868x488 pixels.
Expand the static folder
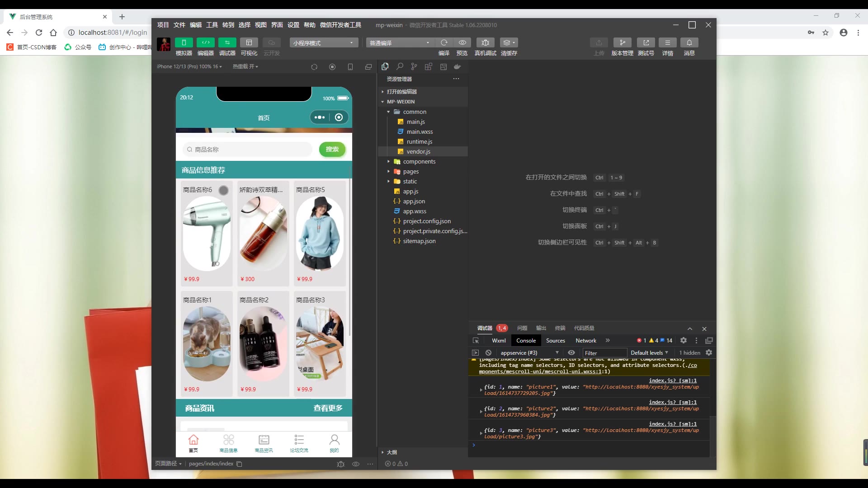tap(423, 181)
